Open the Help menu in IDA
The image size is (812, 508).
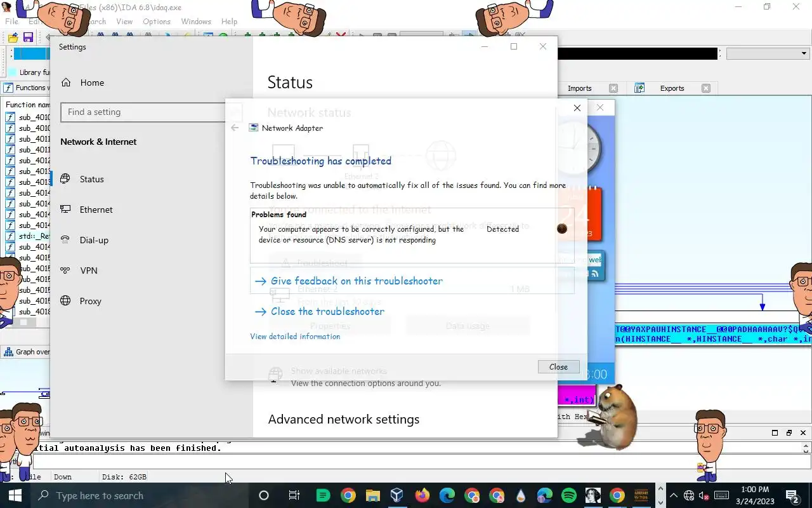[x=229, y=22]
